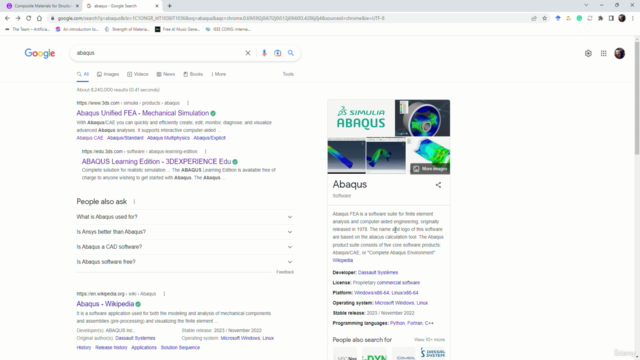Expand 'Is Abaqus a CAD software?'
The width and height of the screenshot is (640, 360).
[185, 247]
